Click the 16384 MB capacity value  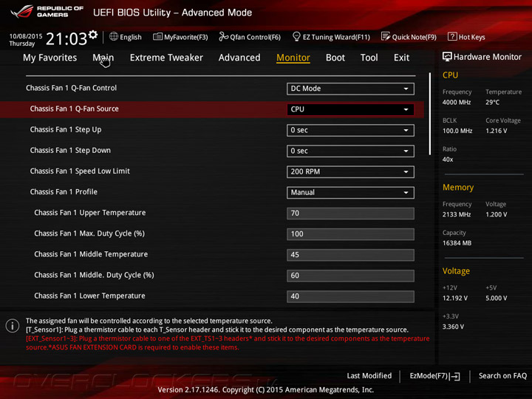click(x=457, y=243)
